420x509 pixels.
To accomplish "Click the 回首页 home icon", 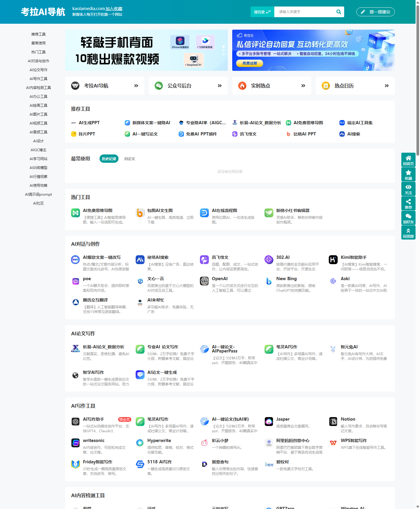I will (x=408, y=158).
